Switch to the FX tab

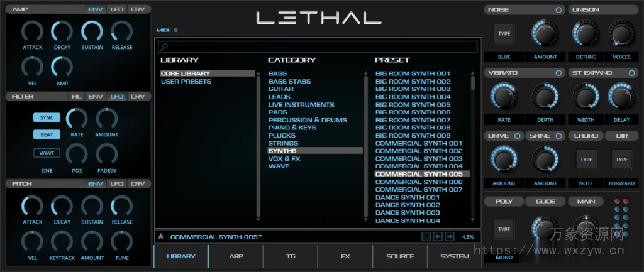(345, 256)
